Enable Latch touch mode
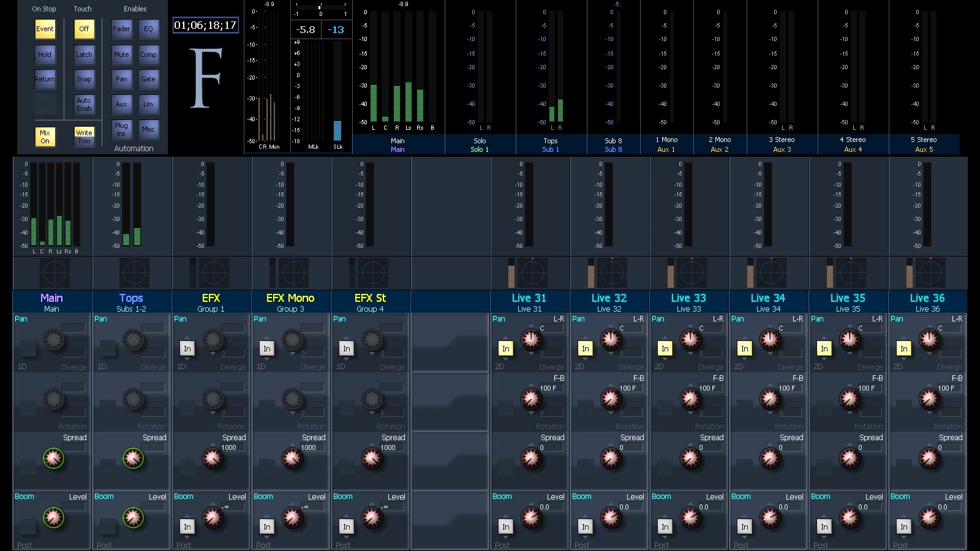 pos(84,54)
